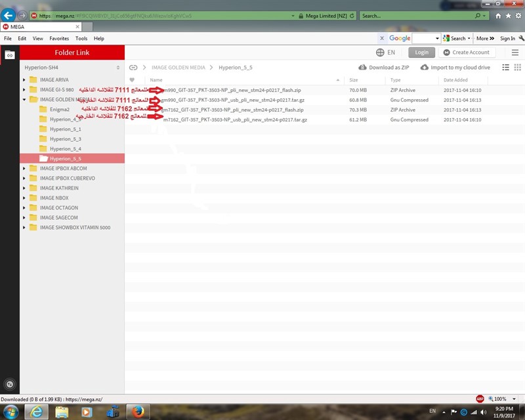This screenshot has height=420, width=525.
Task: Click the Google toolbar search field
Action: pyautogui.click(x=423, y=39)
